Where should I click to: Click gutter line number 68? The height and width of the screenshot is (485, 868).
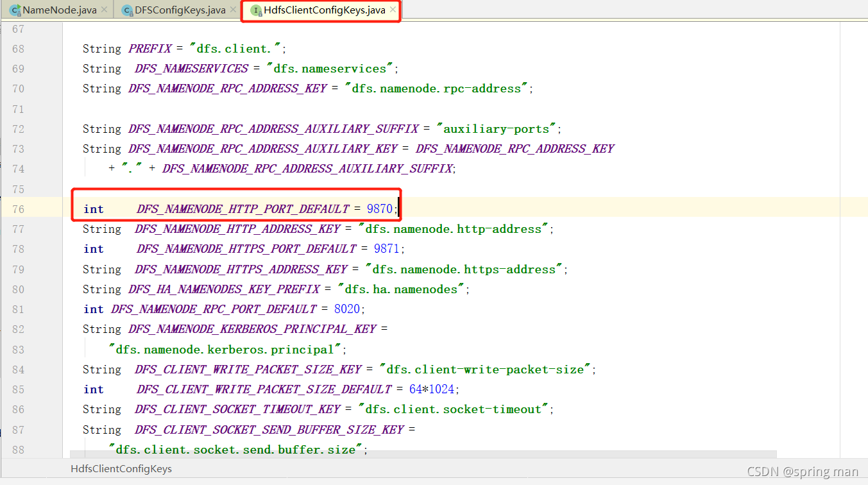(18, 49)
